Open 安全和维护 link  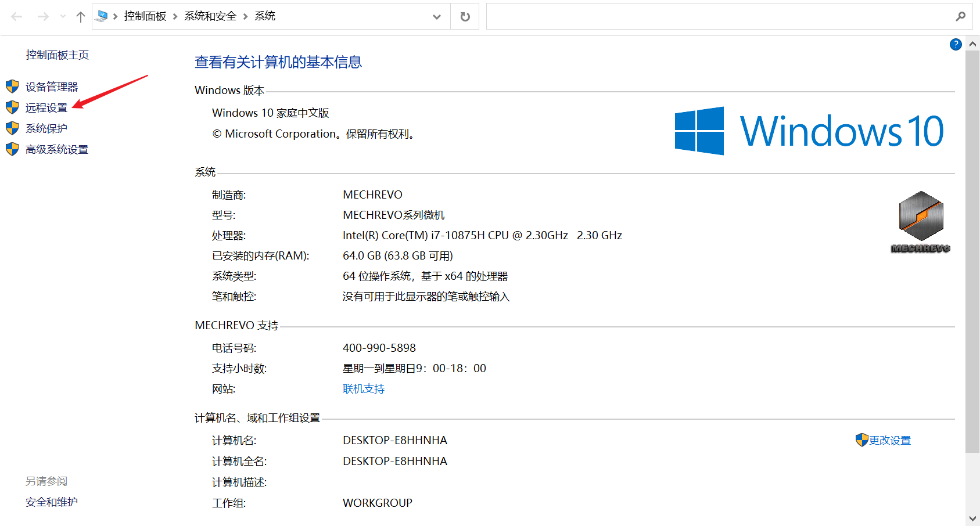[x=51, y=502]
